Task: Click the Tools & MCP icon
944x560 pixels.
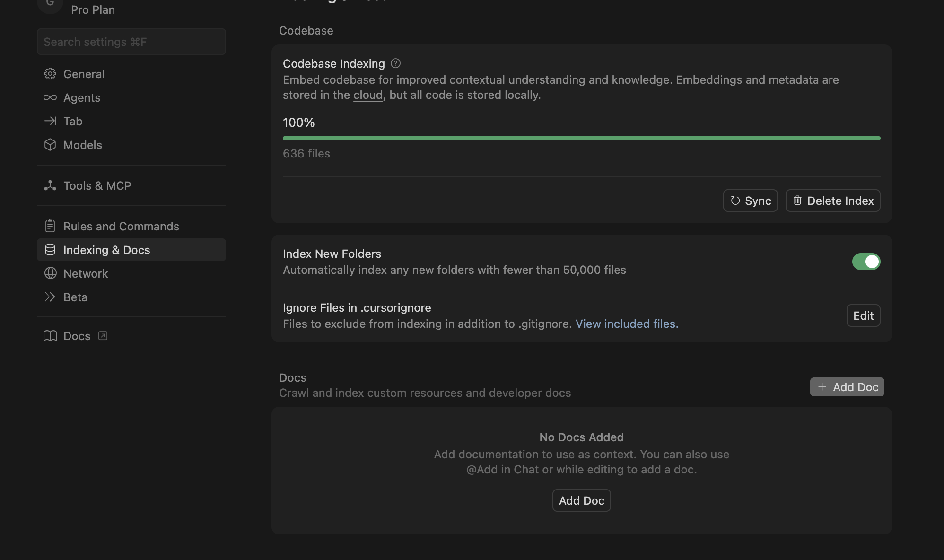Action: click(x=50, y=185)
